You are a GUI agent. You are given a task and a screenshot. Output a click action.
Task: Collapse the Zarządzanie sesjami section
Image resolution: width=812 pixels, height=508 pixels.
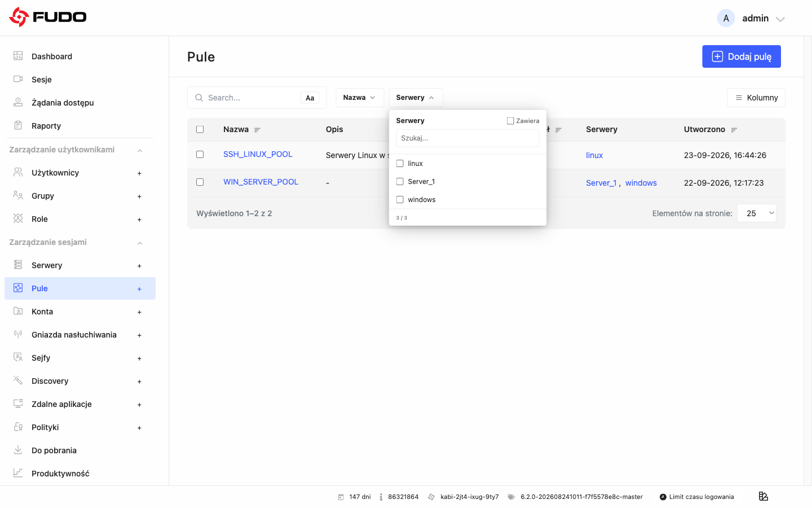[140, 243]
